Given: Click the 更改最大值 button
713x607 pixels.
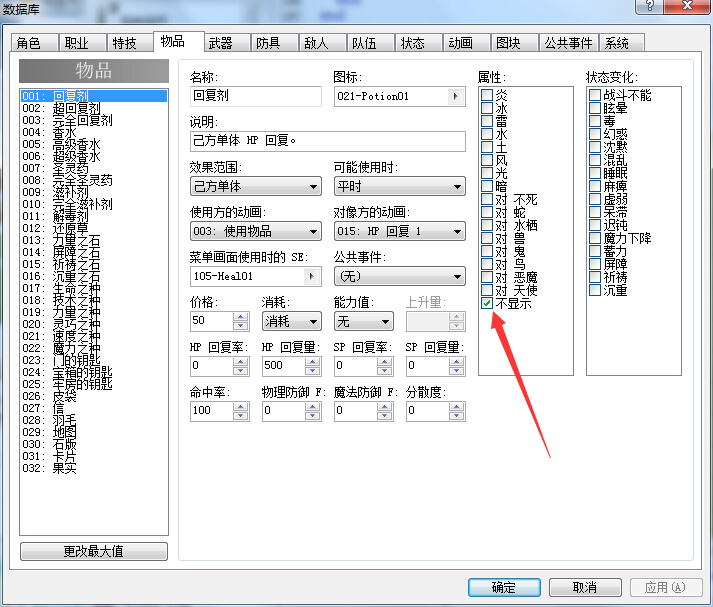Looking at the screenshot, I should (94, 551).
